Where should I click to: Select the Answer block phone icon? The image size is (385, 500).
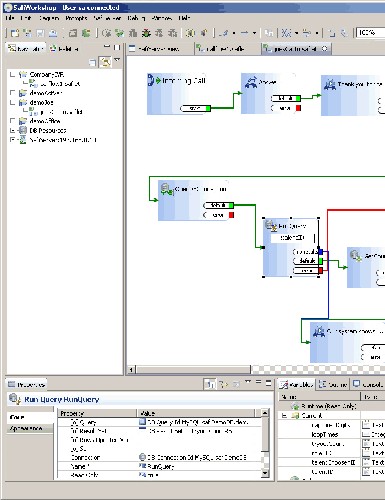pos(251,82)
